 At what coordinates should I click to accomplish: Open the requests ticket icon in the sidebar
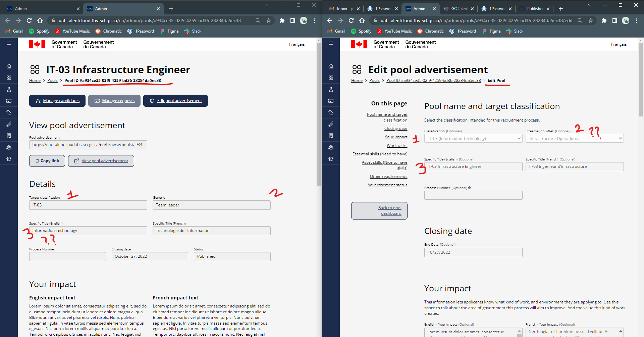[9, 101]
